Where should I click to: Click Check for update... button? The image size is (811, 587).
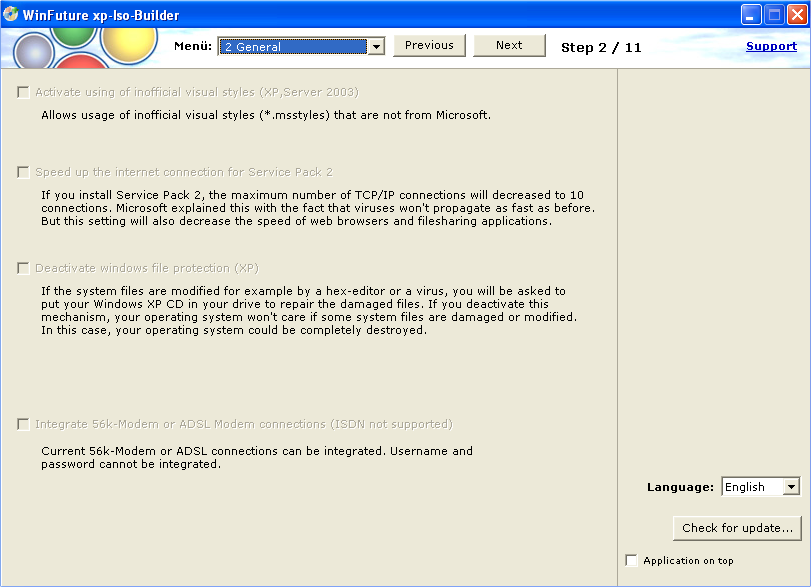point(737,528)
